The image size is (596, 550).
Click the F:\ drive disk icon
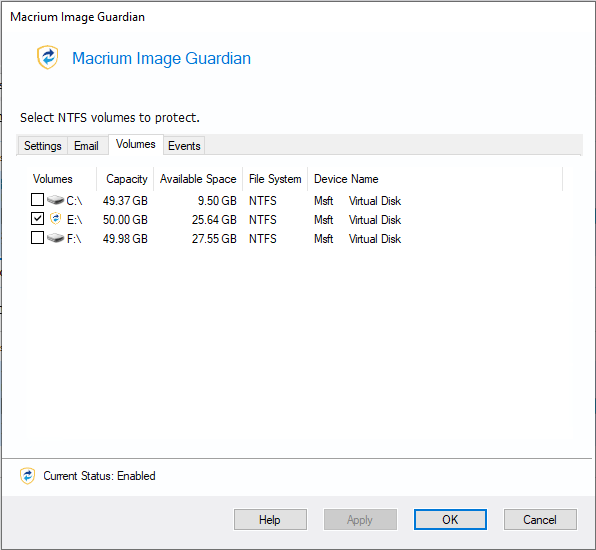tap(55, 238)
